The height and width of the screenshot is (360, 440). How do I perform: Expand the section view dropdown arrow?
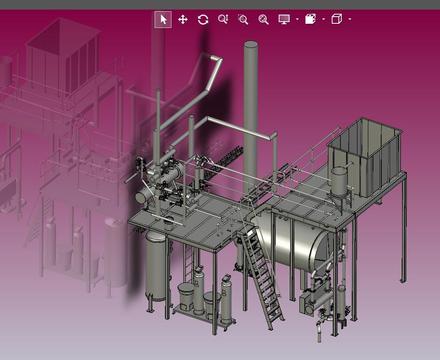[x=323, y=19]
